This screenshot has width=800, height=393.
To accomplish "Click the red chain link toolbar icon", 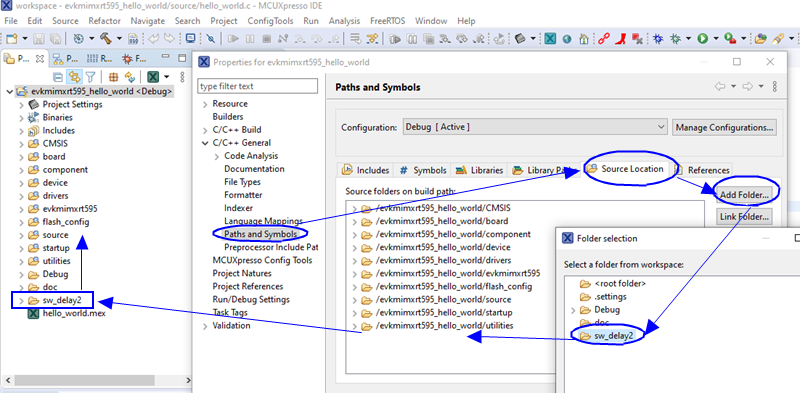I will (x=604, y=38).
